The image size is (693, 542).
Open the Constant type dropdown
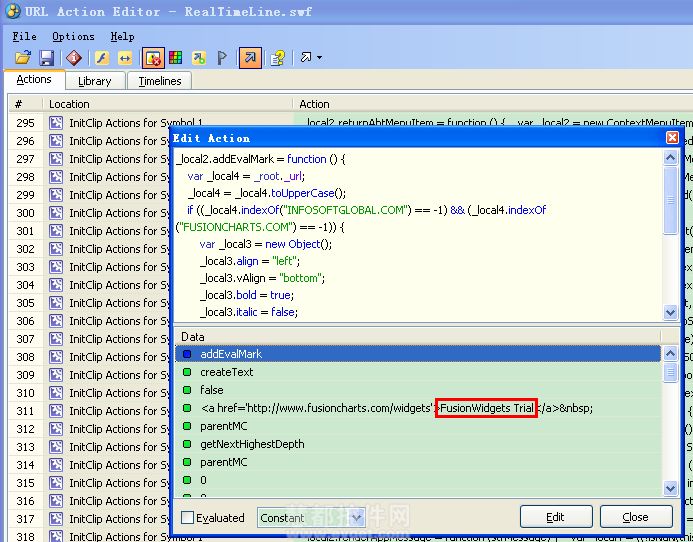[x=357, y=517]
